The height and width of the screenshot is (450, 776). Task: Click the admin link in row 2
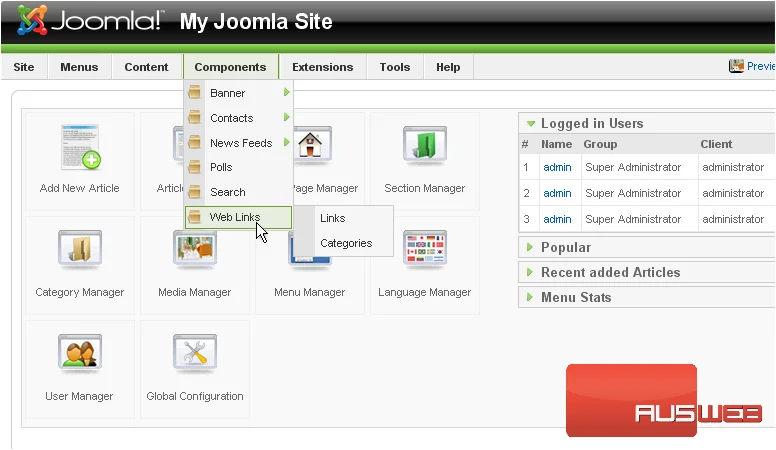pos(557,193)
